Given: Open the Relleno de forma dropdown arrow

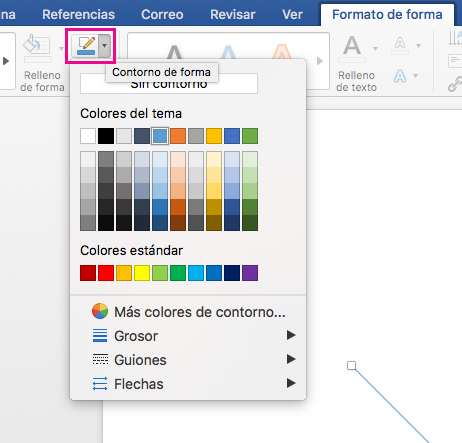Looking at the screenshot, I should pyautogui.click(x=61, y=49).
